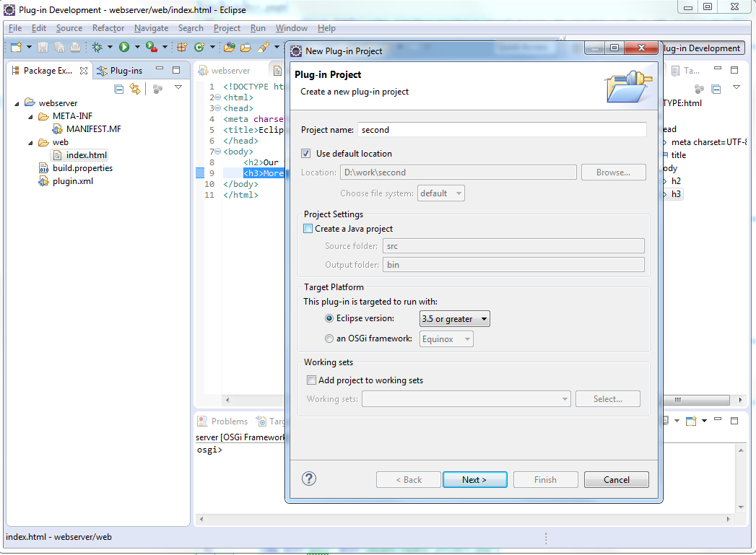Minimize the Package Explorer view
The image size is (756, 555).
(x=160, y=69)
